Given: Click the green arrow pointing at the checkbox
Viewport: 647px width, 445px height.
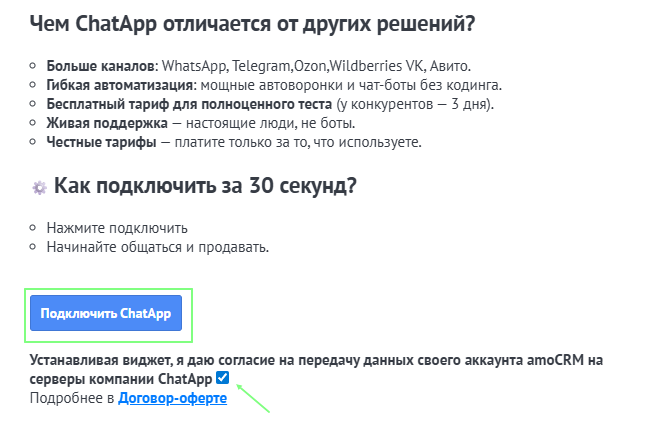Looking at the screenshot, I should coord(254,397).
